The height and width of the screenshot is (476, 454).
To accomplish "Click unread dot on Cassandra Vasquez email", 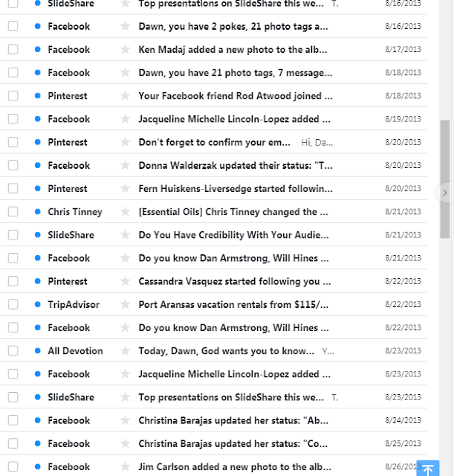I will (x=38, y=281).
